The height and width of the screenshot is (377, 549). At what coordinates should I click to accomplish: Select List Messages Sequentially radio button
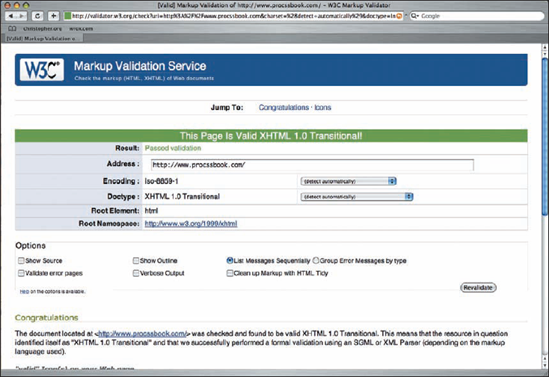[230, 260]
